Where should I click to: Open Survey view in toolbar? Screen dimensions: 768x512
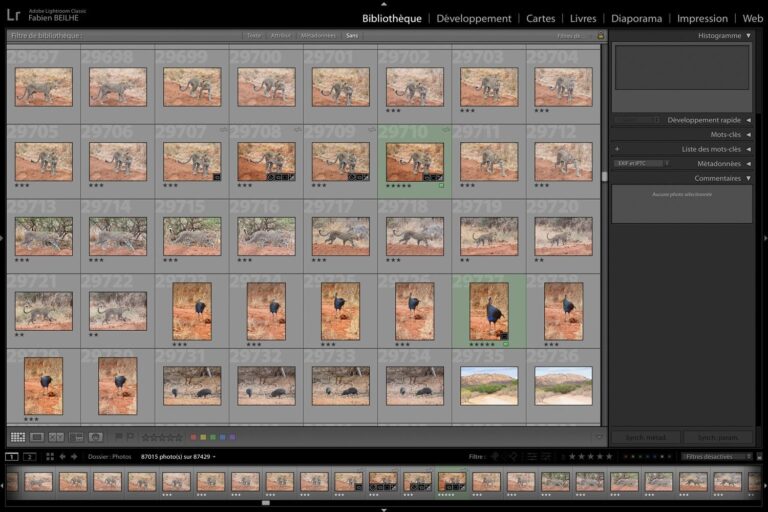[75, 437]
